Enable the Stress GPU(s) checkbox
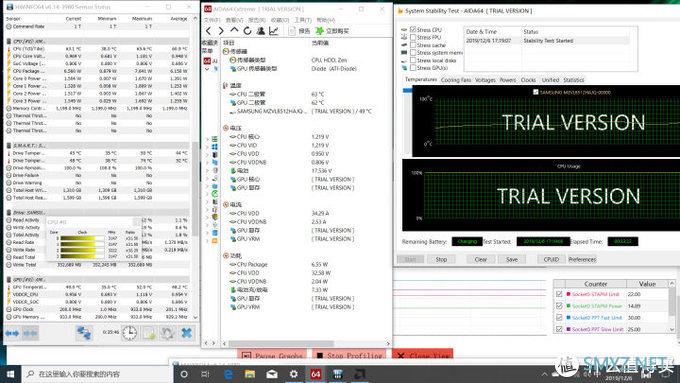The height and width of the screenshot is (383, 680). [x=413, y=68]
